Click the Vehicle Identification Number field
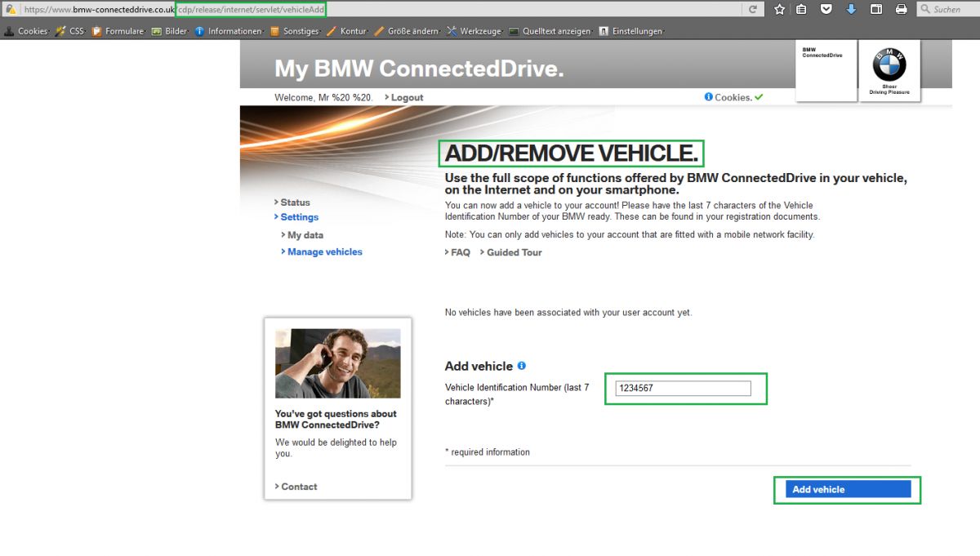Image resolution: width=980 pixels, height=556 pixels. pos(683,389)
